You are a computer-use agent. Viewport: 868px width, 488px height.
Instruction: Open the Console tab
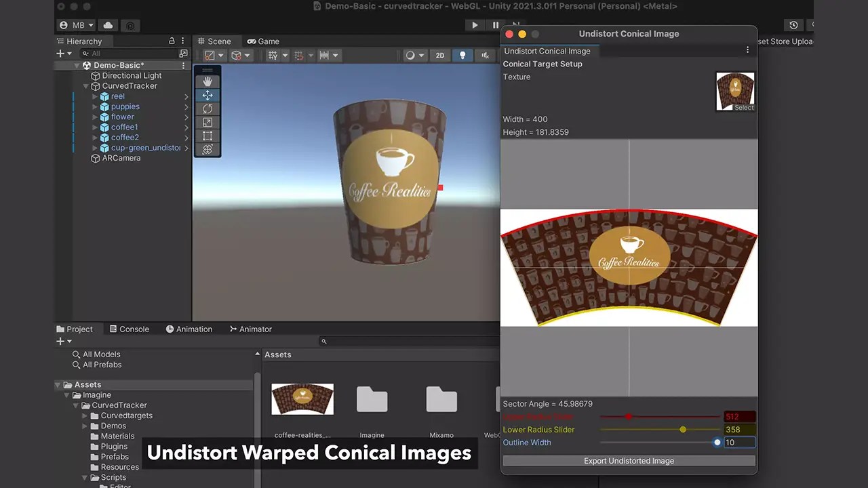[129, 329]
